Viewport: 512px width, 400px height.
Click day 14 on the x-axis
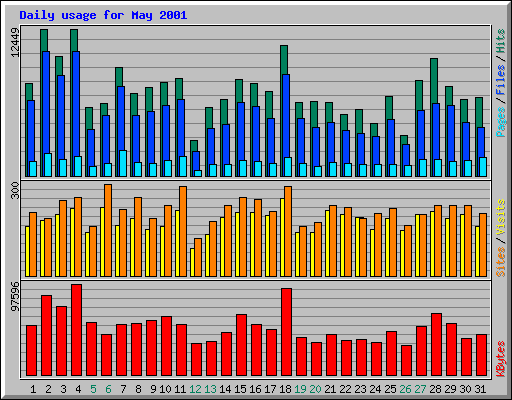tap(225, 389)
